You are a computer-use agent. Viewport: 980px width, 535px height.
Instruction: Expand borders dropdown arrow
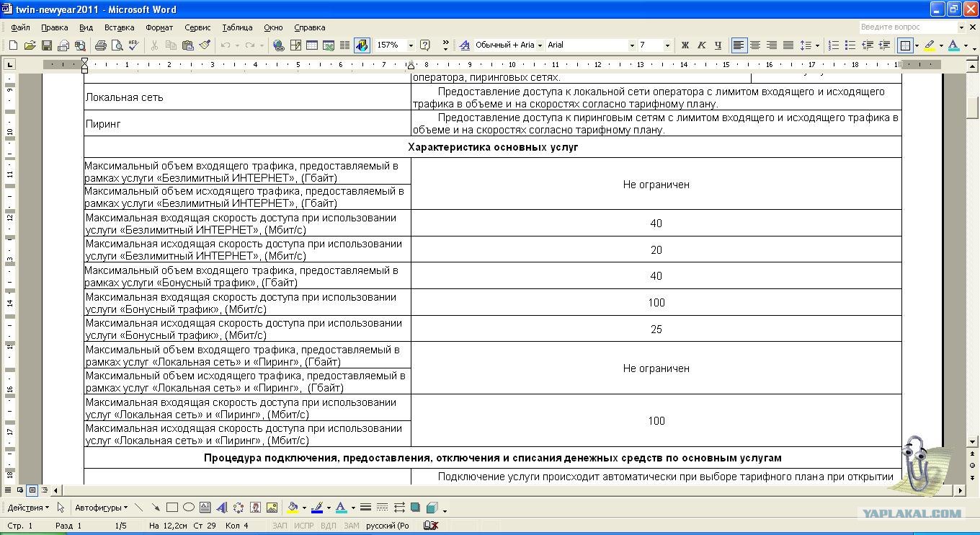tap(917, 45)
